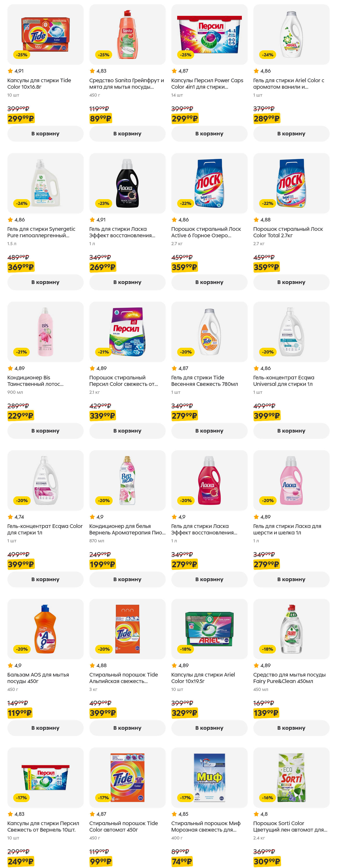Click the -24% badge on Ariel Color gel
The width and height of the screenshot is (338, 868).
tap(268, 55)
